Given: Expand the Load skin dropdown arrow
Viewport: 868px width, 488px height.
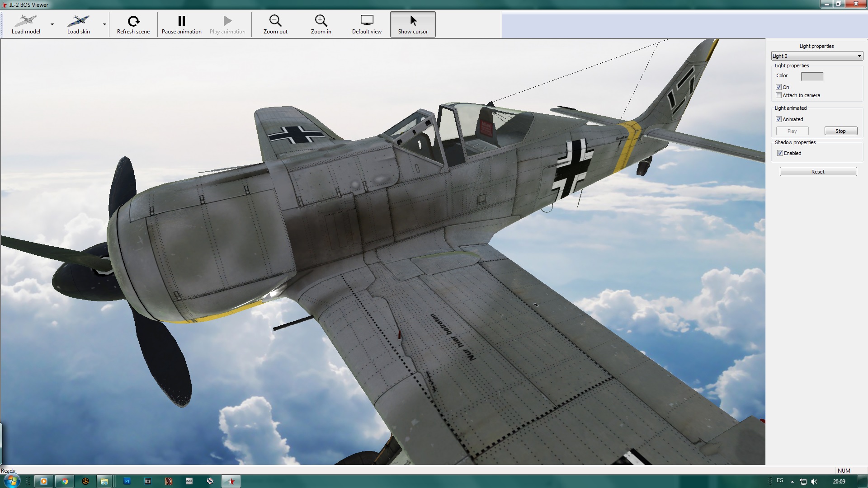Looking at the screenshot, I should tap(104, 24).
